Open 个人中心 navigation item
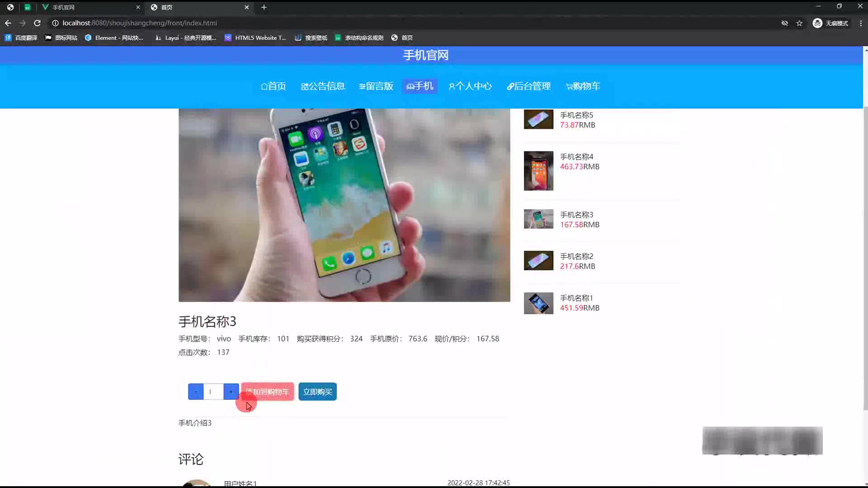The image size is (868, 488). pos(470,86)
